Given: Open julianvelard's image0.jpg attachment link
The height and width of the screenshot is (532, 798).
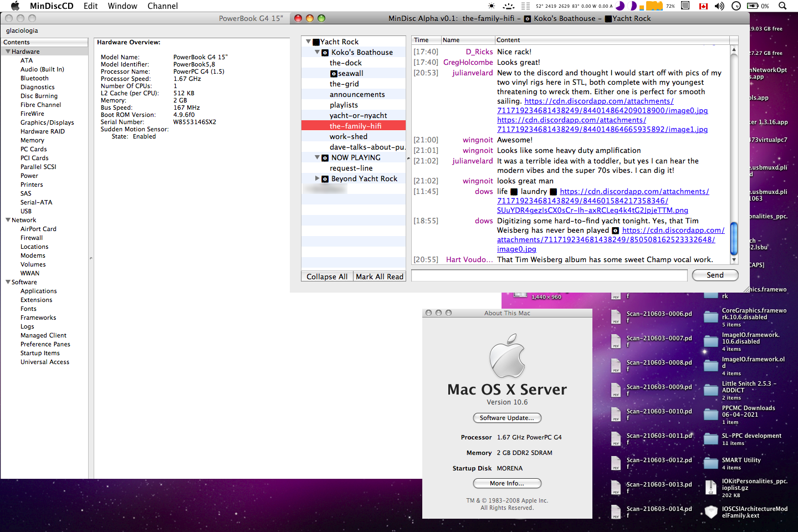Looking at the screenshot, I should pyautogui.click(x=602, y=106).
